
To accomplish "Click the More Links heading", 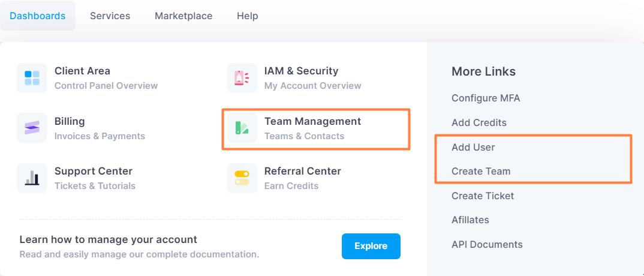I will 483,71.
